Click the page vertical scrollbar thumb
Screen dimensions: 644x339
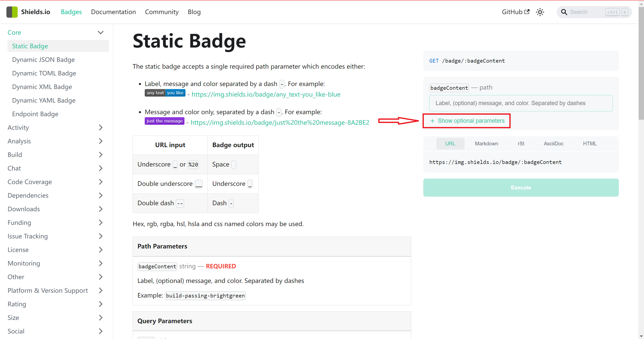[641, 63]
